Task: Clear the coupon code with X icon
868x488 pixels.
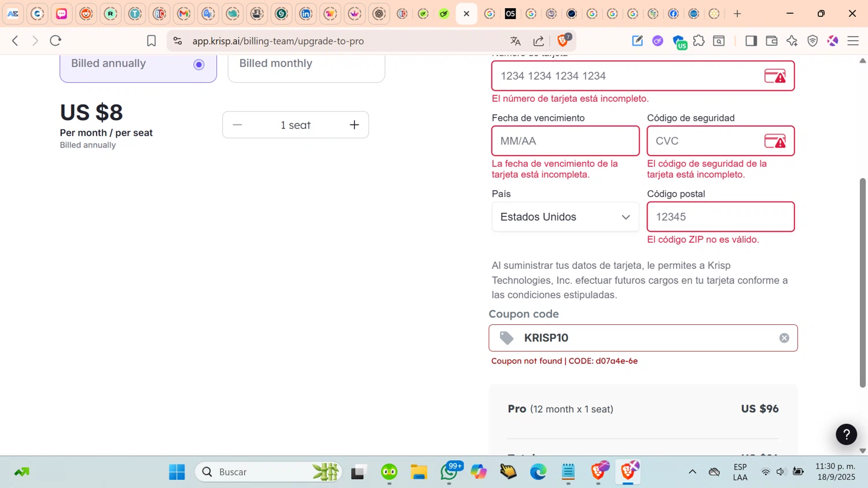Action: (784, 338)
